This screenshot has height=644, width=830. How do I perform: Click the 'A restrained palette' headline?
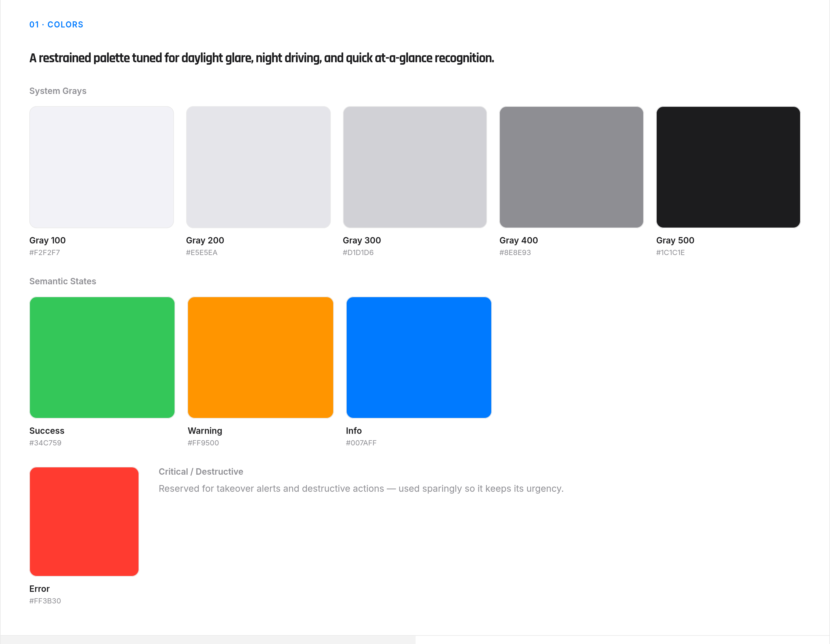coord(262,58)
